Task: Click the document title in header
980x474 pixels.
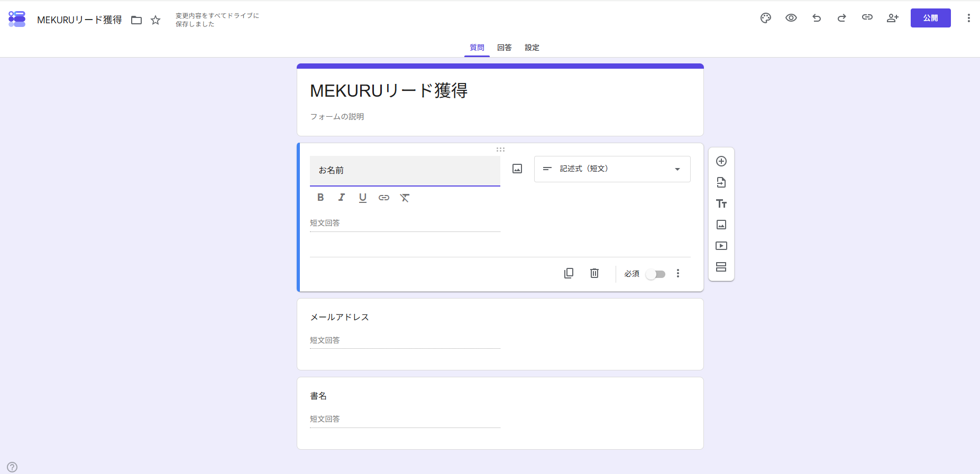Action: (x=79, y=20)
